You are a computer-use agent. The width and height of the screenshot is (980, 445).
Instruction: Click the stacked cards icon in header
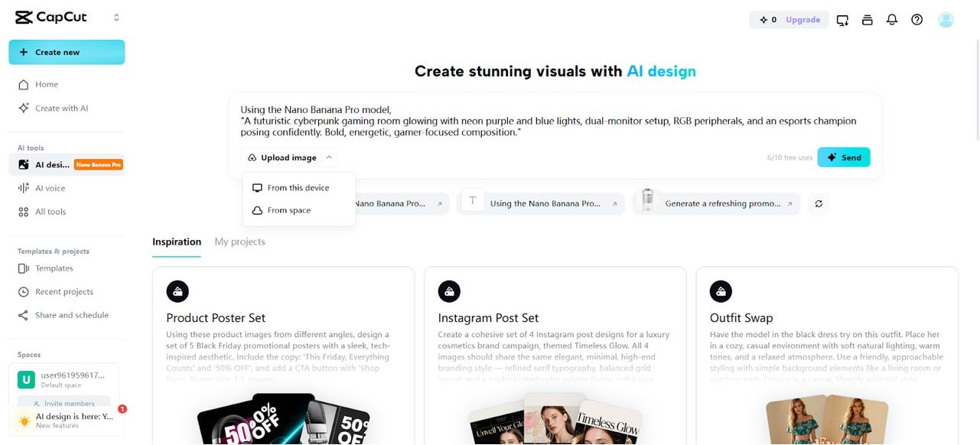pyautogui.click(x=868, y=20)
